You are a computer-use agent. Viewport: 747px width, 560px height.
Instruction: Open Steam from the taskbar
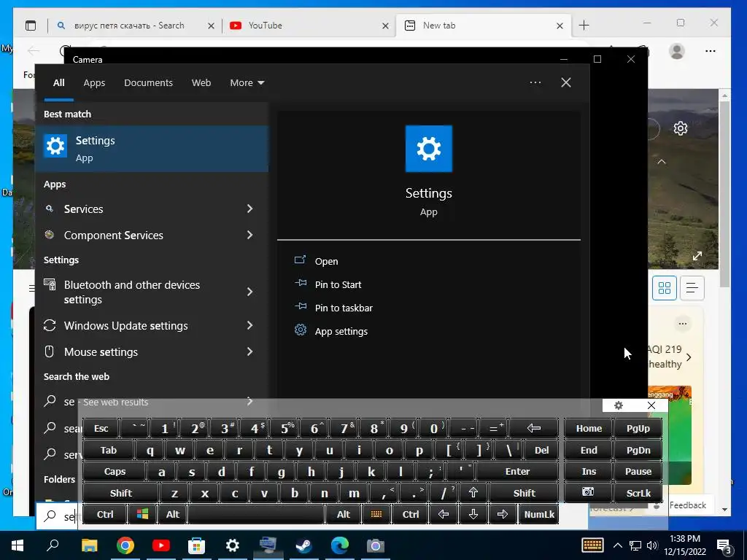pos(304,545)
